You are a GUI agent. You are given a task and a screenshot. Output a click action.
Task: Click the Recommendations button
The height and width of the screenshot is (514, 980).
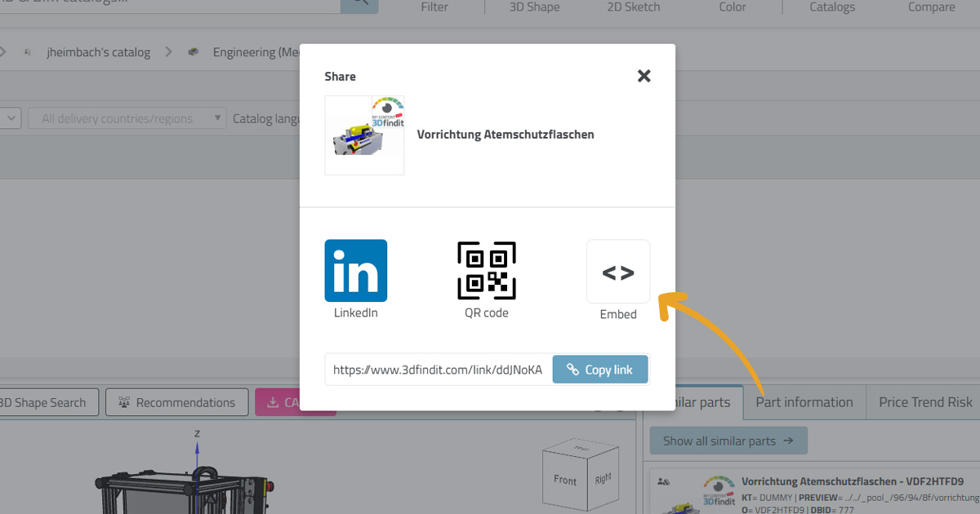pyautogui.click(x=176, y=402)
